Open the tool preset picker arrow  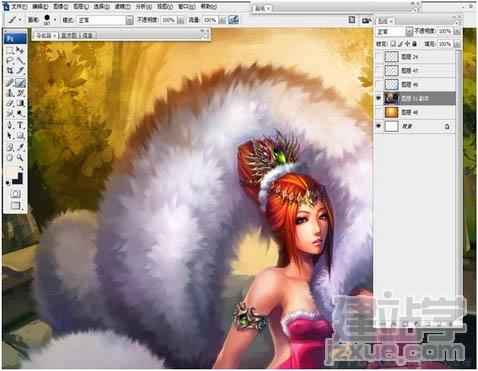[20, 20]
